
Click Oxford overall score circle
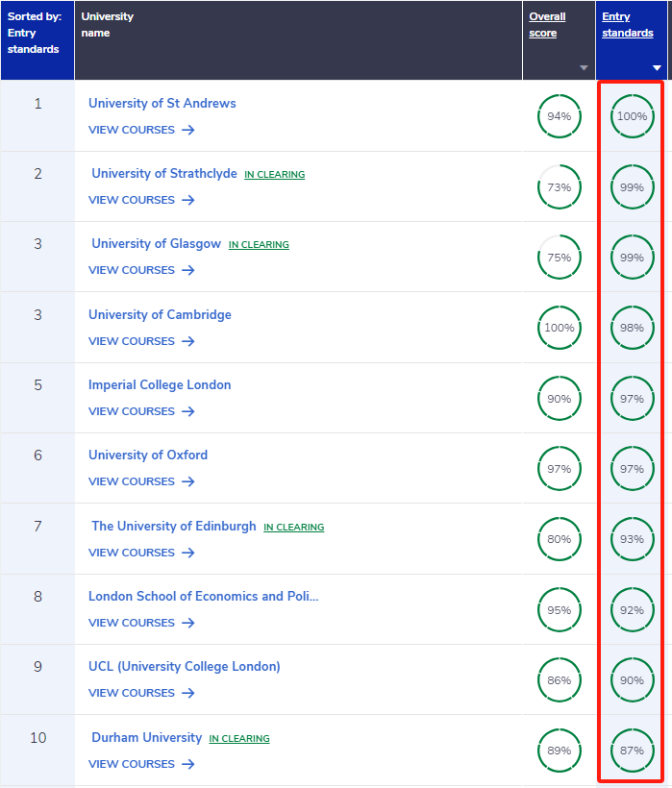(560, 469)
